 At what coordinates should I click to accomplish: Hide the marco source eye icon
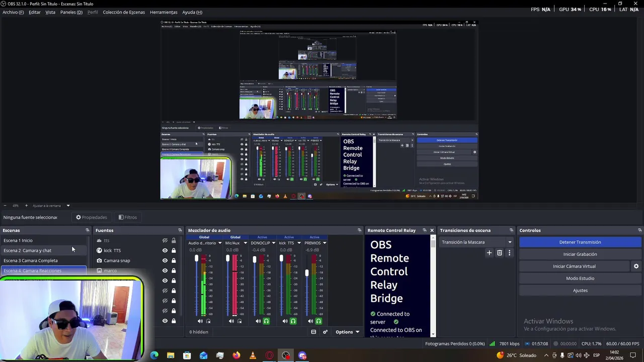165,270
